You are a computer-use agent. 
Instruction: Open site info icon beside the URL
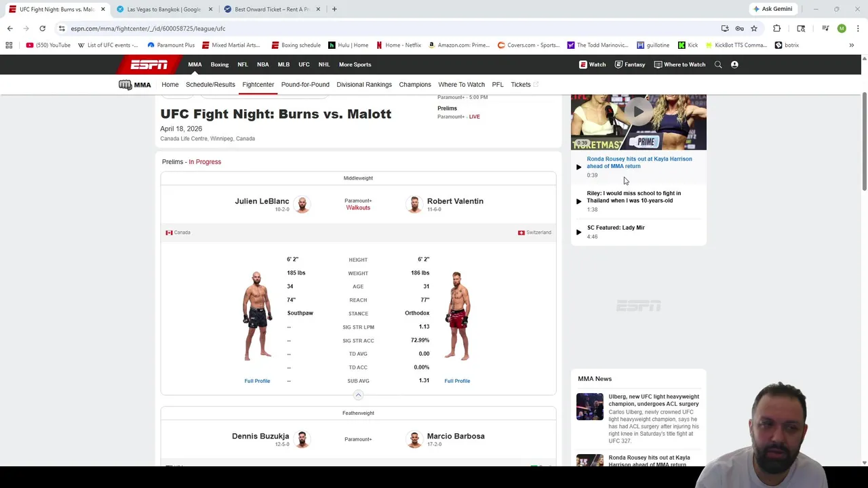(x=62, y=28)
